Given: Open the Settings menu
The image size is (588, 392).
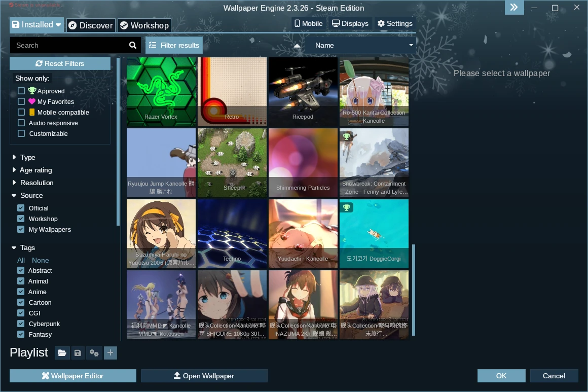Looking at the screenshot, I should coord(395,24).
